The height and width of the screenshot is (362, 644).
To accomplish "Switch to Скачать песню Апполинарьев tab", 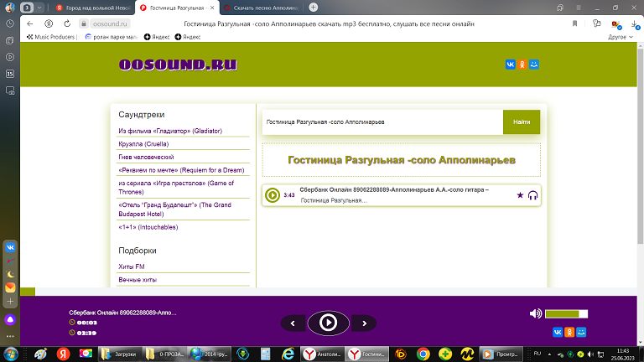I will (x=262, y=8).
